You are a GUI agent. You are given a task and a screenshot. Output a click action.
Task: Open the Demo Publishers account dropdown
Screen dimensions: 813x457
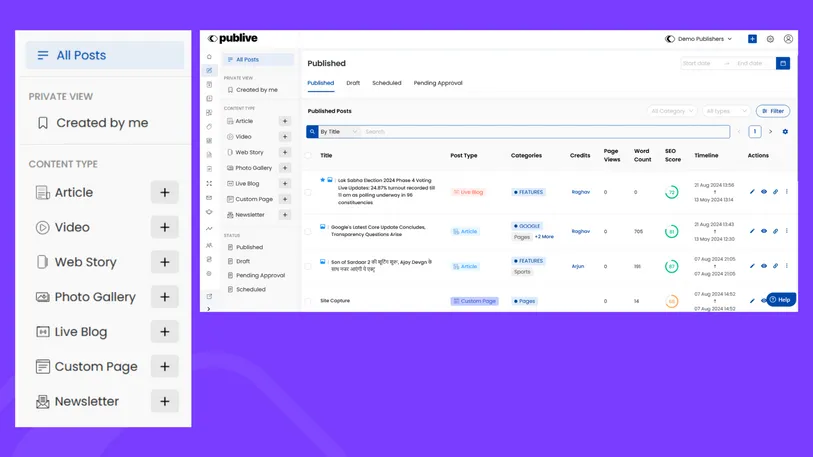699,39
